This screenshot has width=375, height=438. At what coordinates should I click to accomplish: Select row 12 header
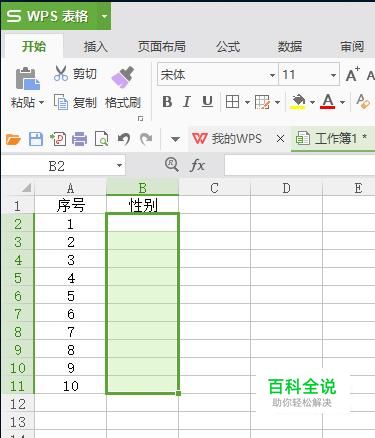17,404
